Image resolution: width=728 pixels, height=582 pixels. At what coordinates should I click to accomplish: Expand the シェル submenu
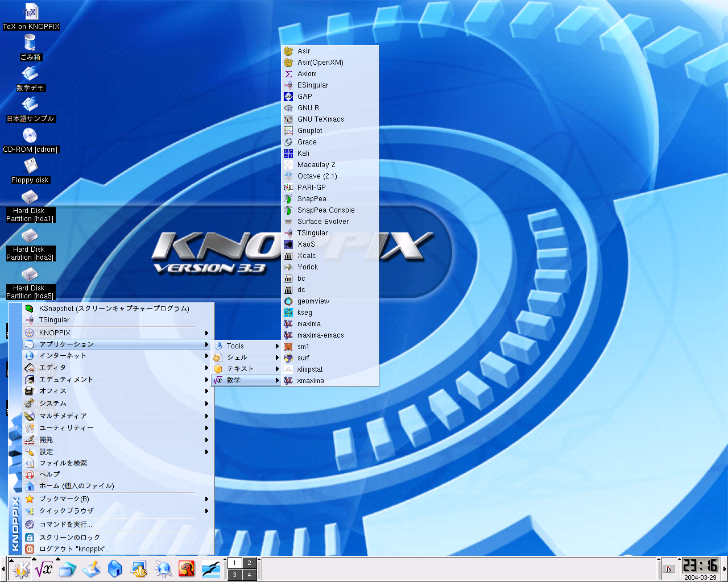246,357
